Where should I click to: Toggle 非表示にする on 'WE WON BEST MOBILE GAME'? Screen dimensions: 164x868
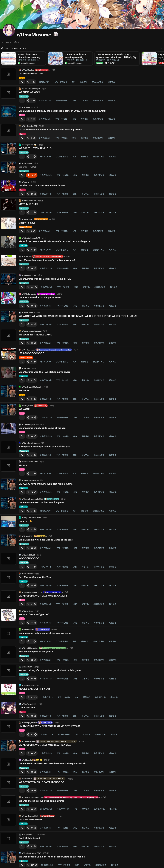[x=99, y=343]
